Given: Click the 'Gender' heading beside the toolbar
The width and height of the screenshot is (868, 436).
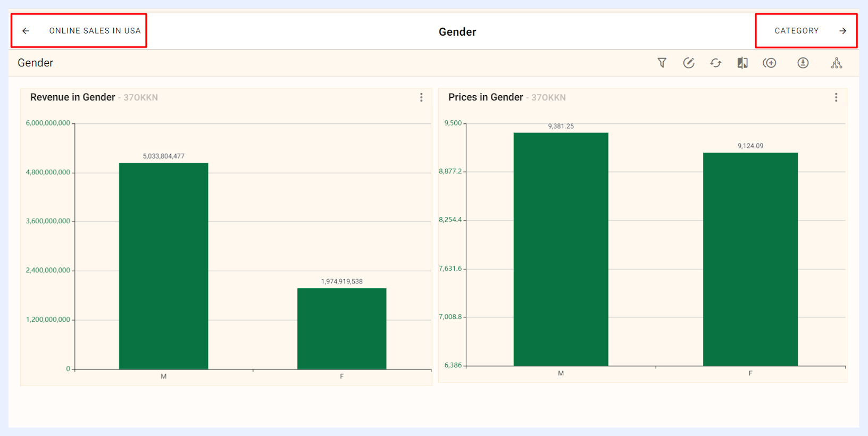Looking at the screenshot, I should pyautogui.click(x=36, y=63).
